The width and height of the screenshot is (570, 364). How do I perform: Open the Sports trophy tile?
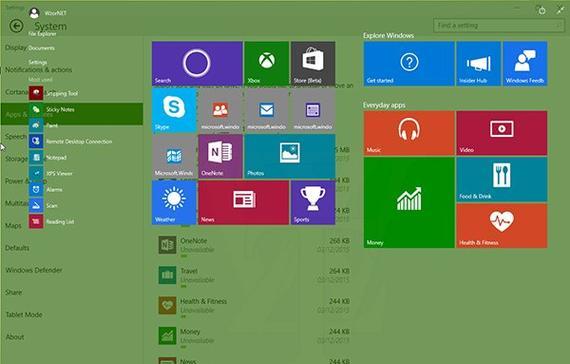pyautogui.click(x=313, y=203)
